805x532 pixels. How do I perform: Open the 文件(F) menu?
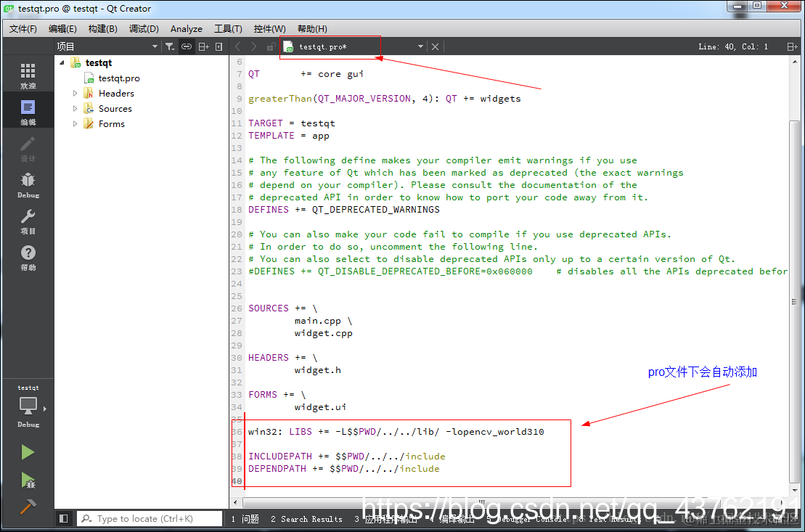click(23, 29)
